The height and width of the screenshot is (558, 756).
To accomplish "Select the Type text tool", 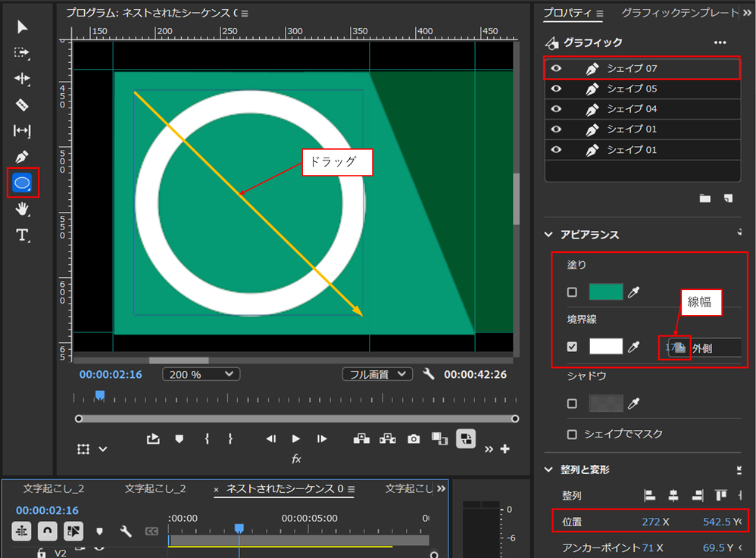I will coord(22,235).
